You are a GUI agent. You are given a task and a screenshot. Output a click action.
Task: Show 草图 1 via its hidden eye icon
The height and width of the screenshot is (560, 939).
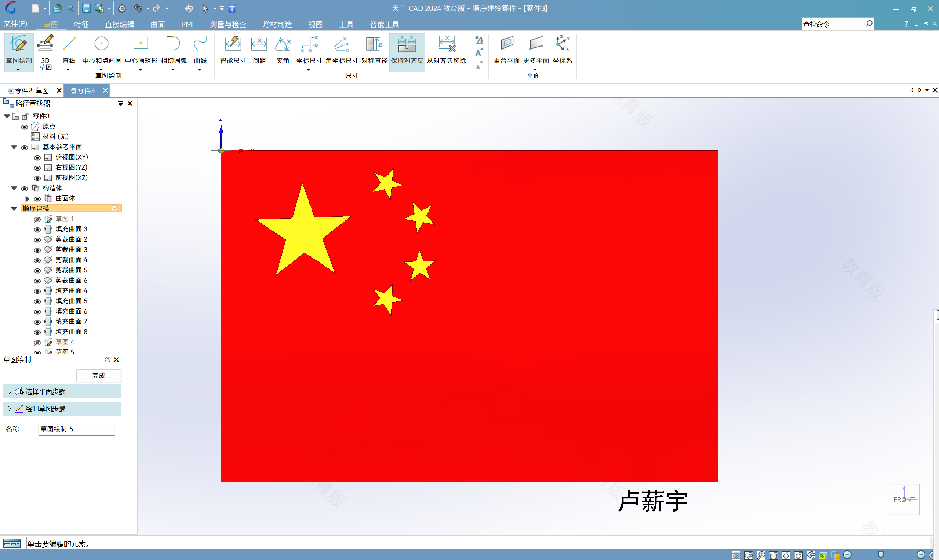click(x=37, y=219)
